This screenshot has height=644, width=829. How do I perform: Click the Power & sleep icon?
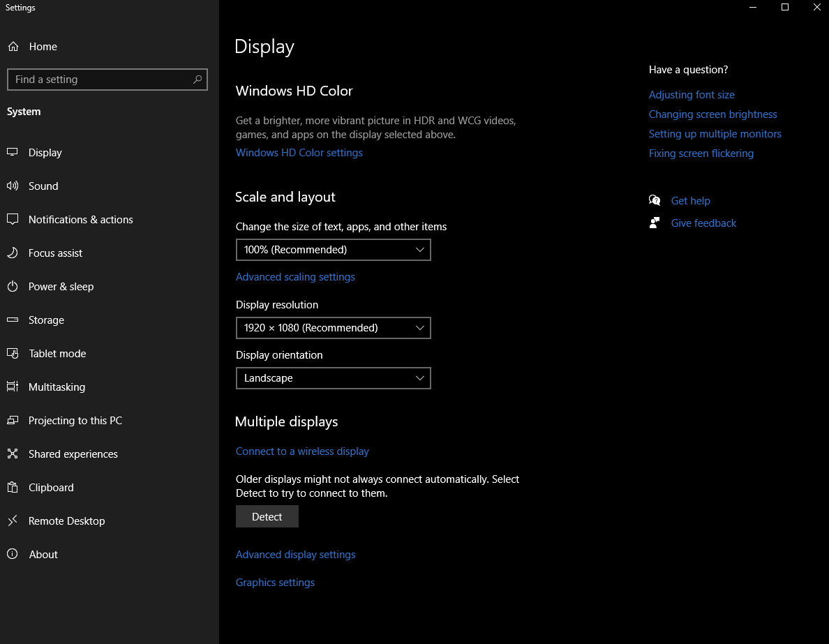13,286
